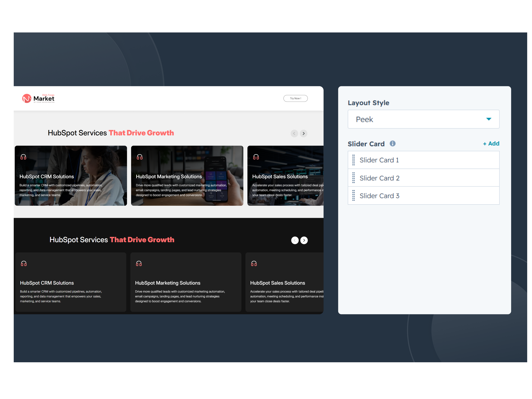
Task: Go to previous slide in light slider
Action: pos(294,134)
